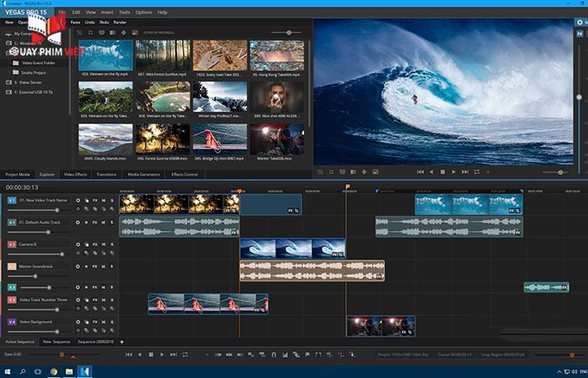
Task: Click the FX icon on the wave clip
Action: 333,253
